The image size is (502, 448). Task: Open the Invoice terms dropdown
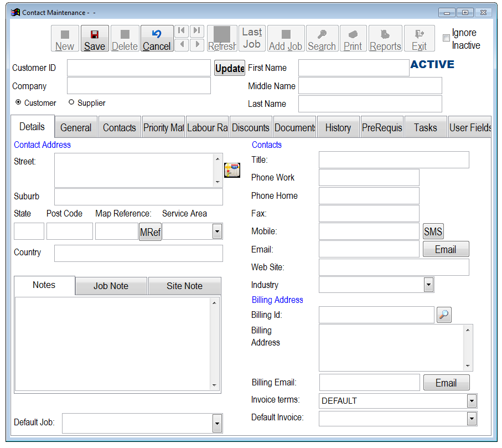coord(472,400)
